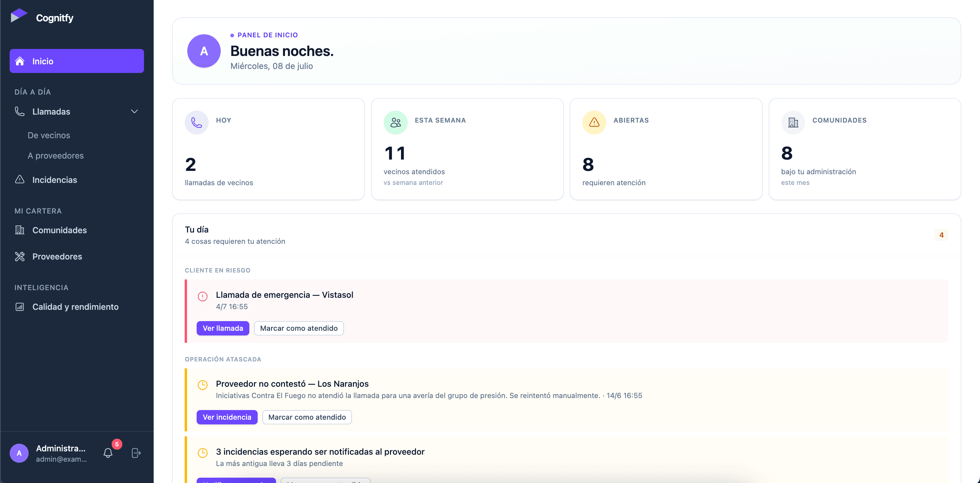Click the clock icon for Los Naranjos item
980x483 pixels.
click(203, 385)
